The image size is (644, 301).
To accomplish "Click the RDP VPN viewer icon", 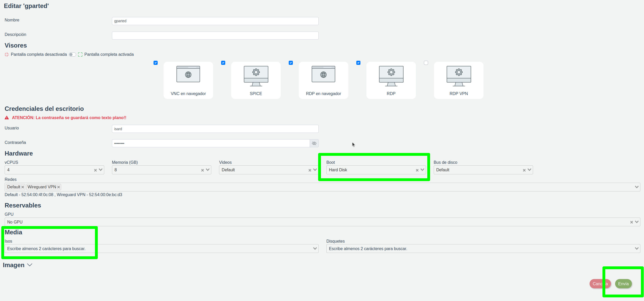I will coord(459,75).
